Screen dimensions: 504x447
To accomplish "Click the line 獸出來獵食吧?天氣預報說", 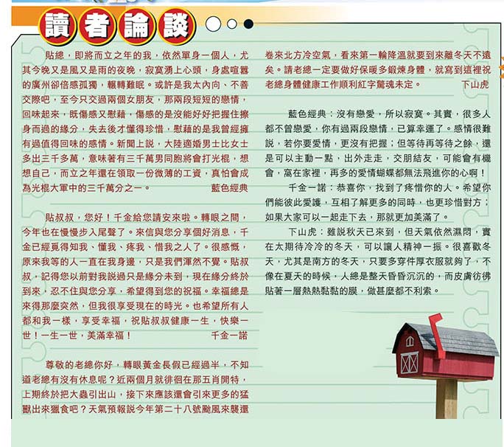I will (x=136, y=409).
